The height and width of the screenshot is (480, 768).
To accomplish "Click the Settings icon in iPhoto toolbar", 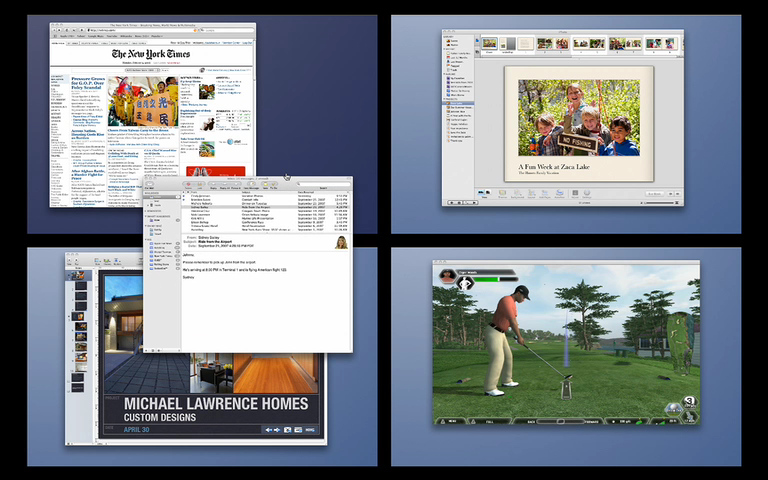I will 587,192.
